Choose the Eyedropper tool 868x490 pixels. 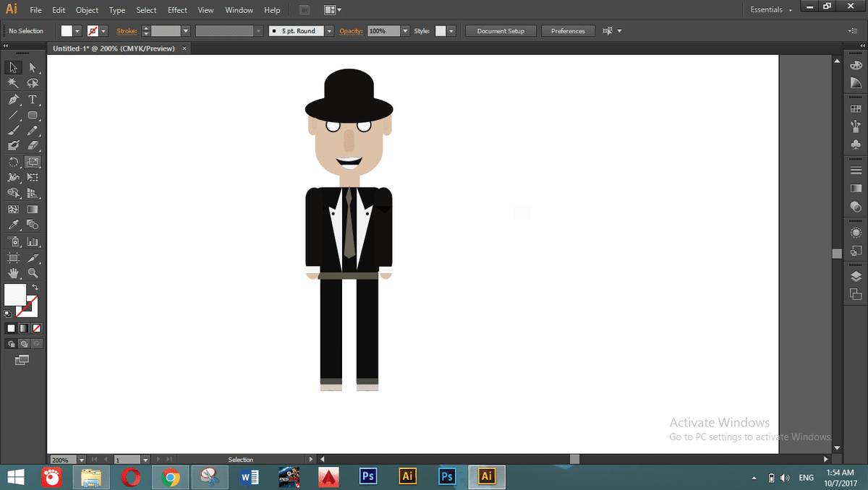13,225
